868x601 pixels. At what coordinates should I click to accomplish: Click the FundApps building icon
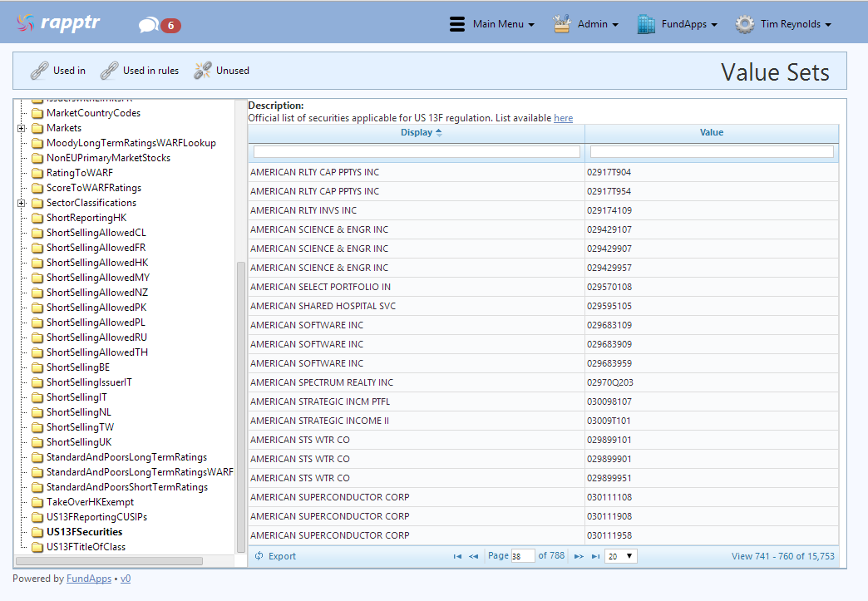pyautogui.click(x=646, y=24)
